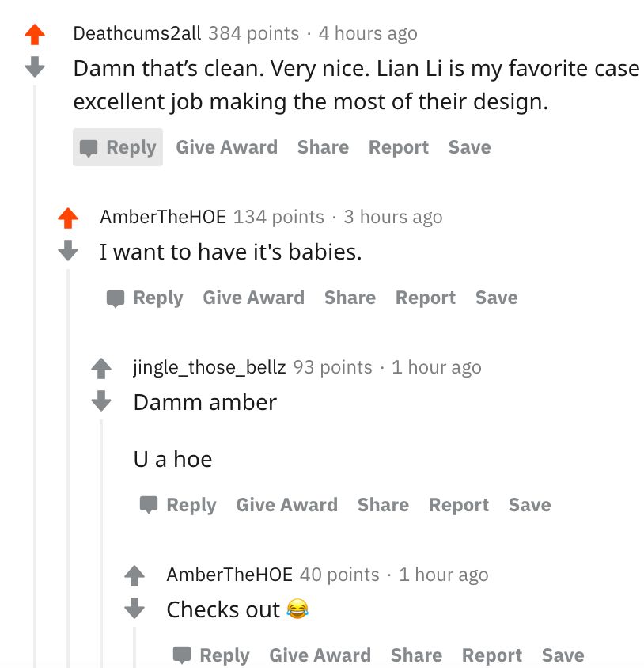
Task: Open Deathcums2all's user profile
Action: tap(137, 33)
